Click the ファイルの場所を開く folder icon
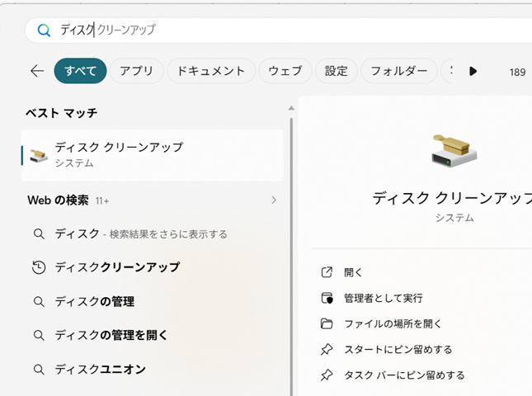The image size is (532, 396). click(327, 323)
